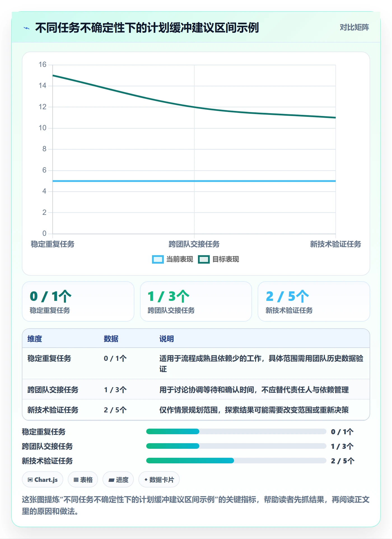Click the footer caption starting 这张图提炼
The height and width of the screenshot is (539, 392).
coord(196,505)
